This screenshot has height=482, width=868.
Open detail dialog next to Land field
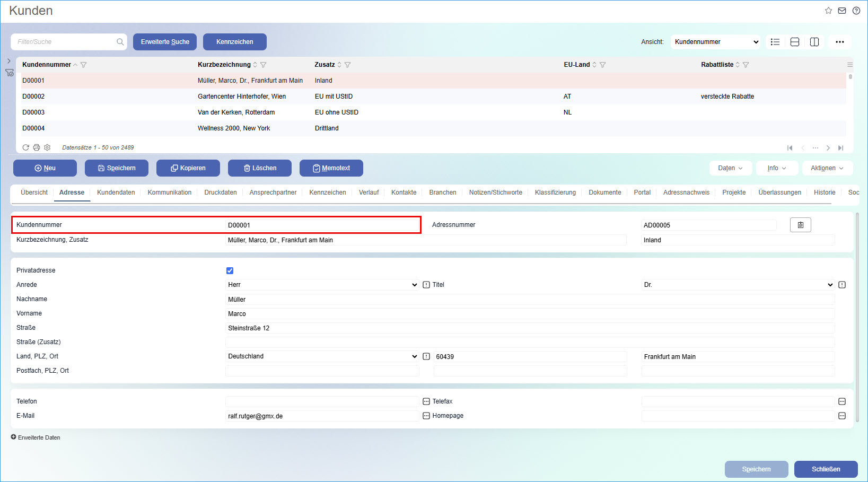[x=426, y=356]
